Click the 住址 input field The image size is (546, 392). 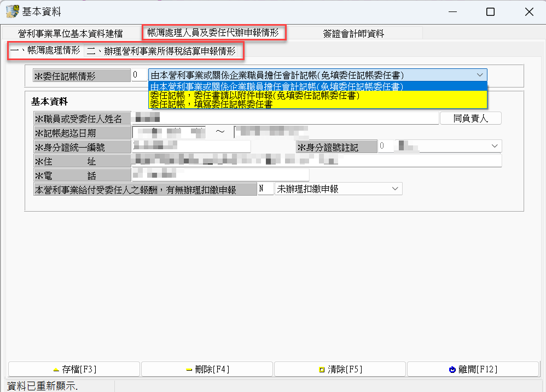tap(317, 161)
